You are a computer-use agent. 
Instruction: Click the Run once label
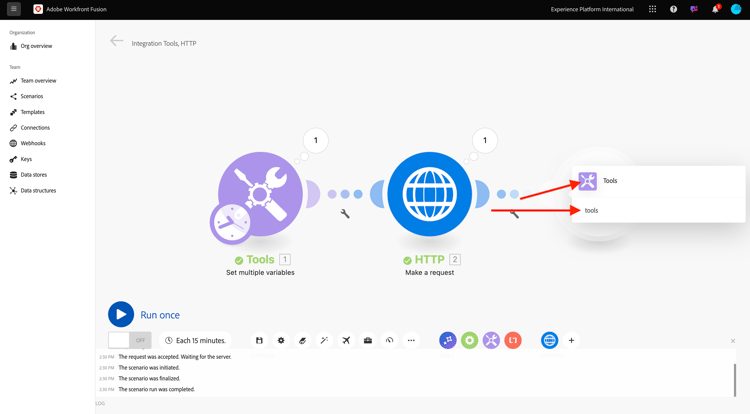click(x=160, y=315)
